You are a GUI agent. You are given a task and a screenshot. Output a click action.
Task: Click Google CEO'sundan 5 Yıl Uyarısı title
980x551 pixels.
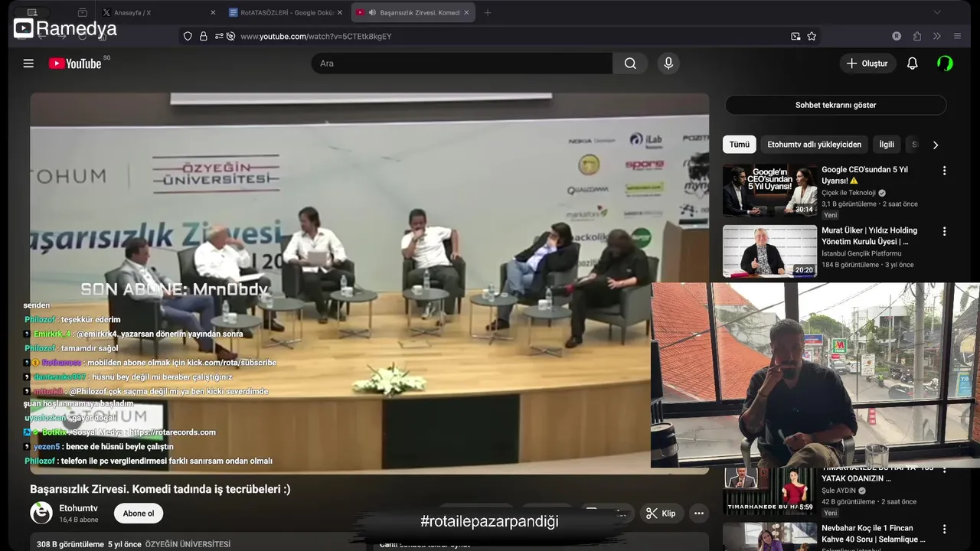click(864, 175)
